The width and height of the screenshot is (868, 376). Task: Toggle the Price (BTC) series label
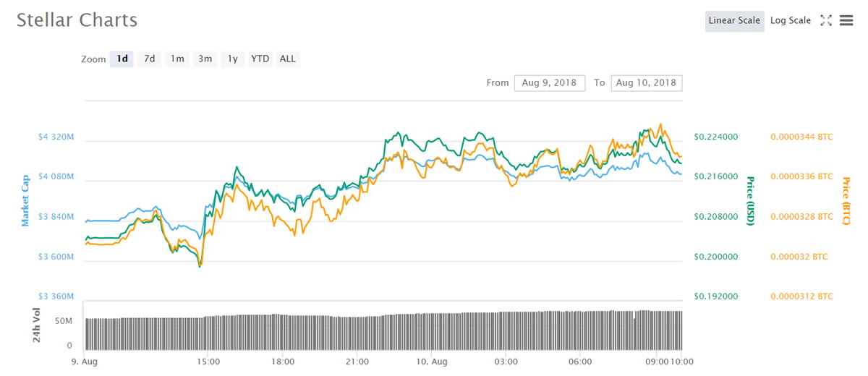tap(845, 200)
